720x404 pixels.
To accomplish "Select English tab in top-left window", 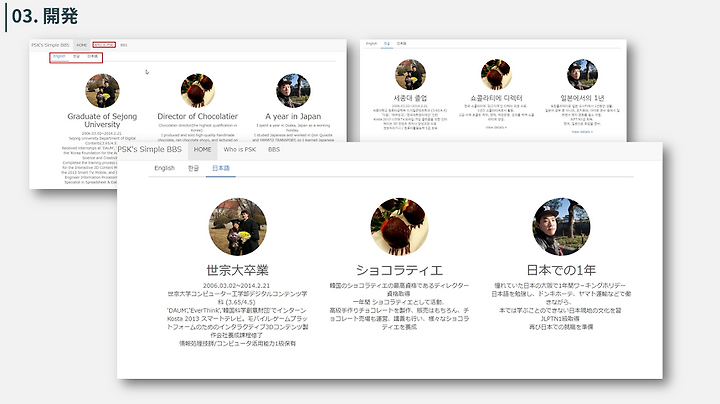I will 59,56.
